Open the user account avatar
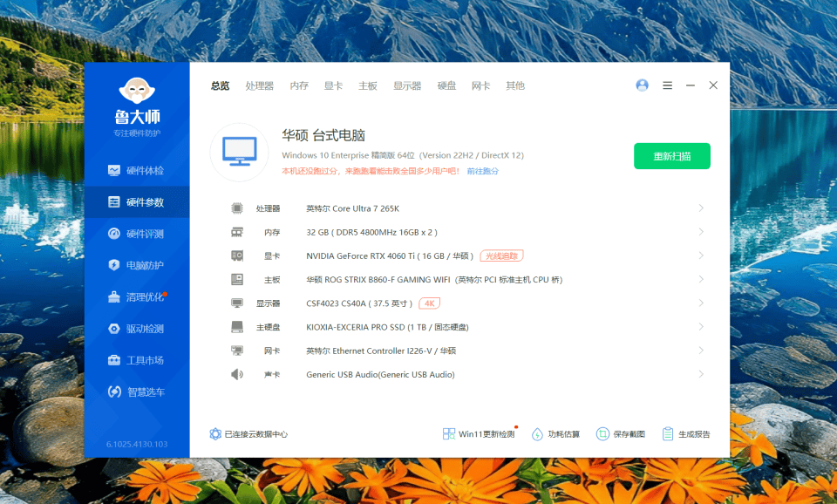 (x=643, y=85)
